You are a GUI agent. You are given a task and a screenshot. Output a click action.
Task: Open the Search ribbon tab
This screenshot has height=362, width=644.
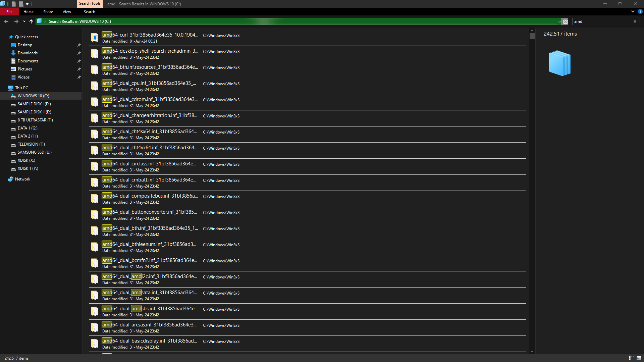pyautogui.click(x=90, y=12)
